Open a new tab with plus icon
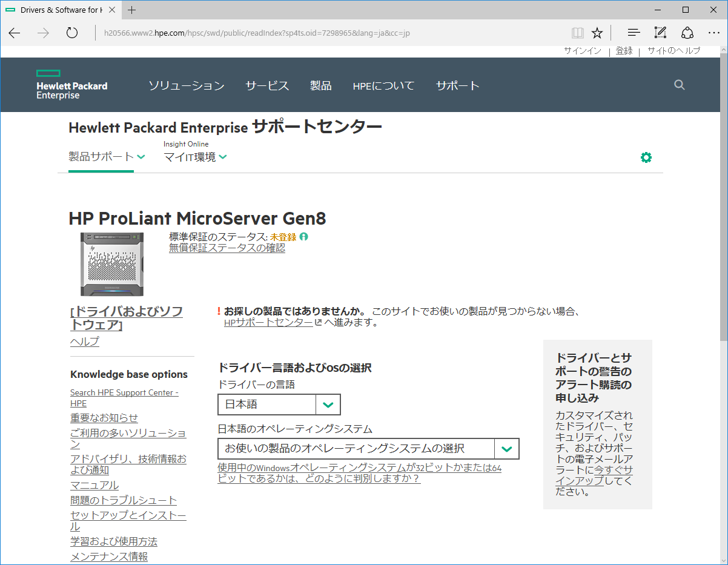 coord(132,10)
